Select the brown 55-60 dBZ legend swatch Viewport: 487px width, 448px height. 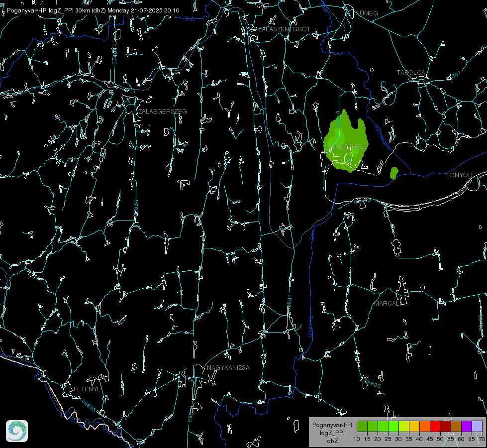coord(456,426)
